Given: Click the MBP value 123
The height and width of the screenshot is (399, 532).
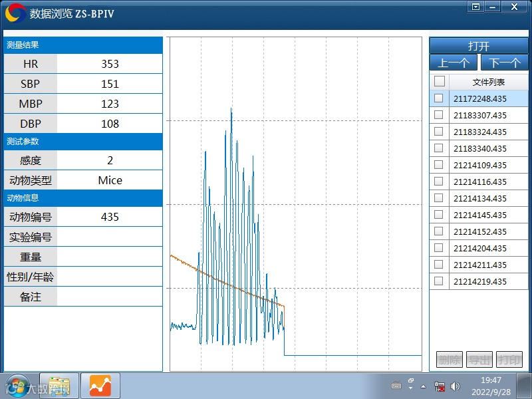Looking at the screenshot, I should tap(110, 104).
